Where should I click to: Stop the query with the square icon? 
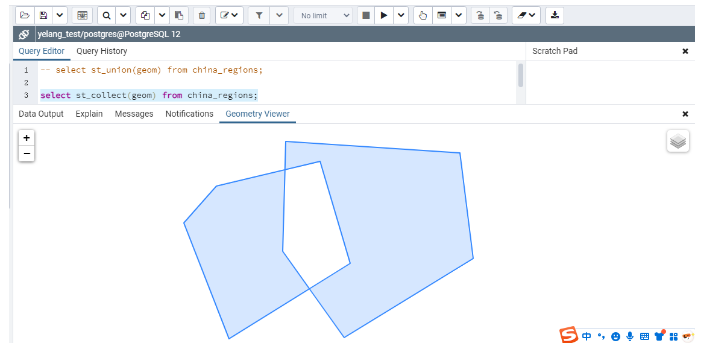(x=366, y=15)
